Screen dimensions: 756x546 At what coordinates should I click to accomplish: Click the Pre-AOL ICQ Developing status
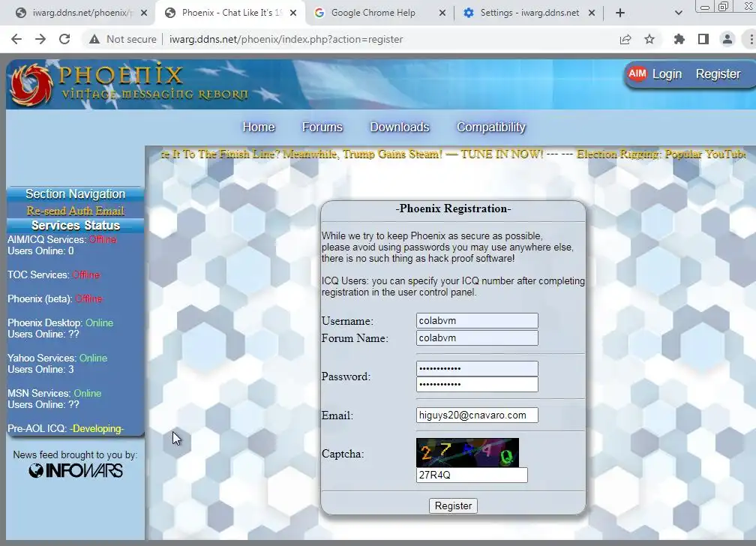pyautogui.click(x=97, y=428)
